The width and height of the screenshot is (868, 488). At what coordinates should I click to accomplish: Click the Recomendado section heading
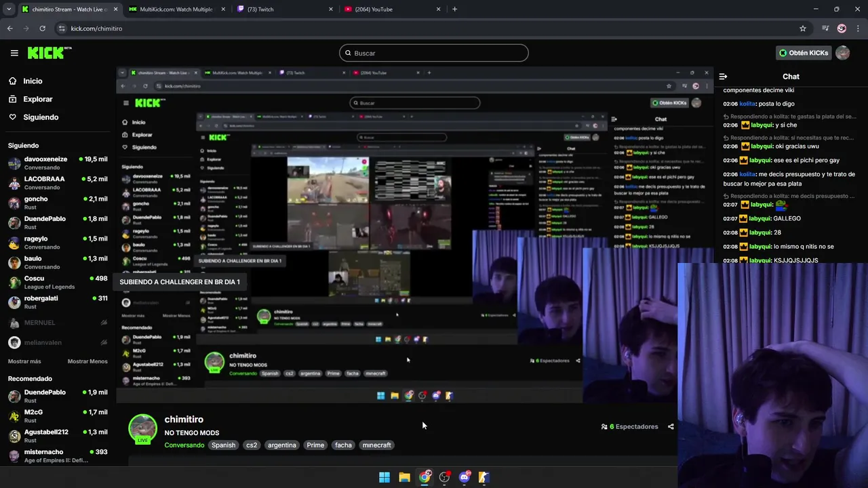30,379
